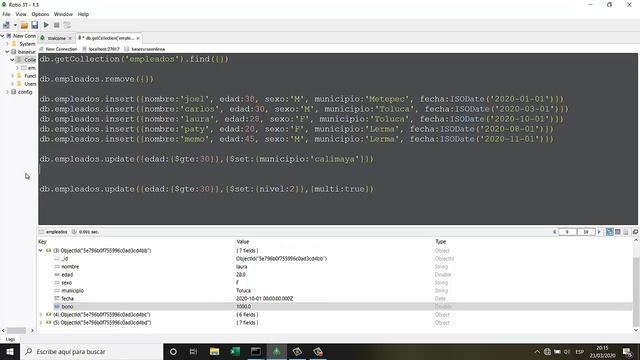
Task: Go to previous results page arrow
Action: click(x=554, y=232)
